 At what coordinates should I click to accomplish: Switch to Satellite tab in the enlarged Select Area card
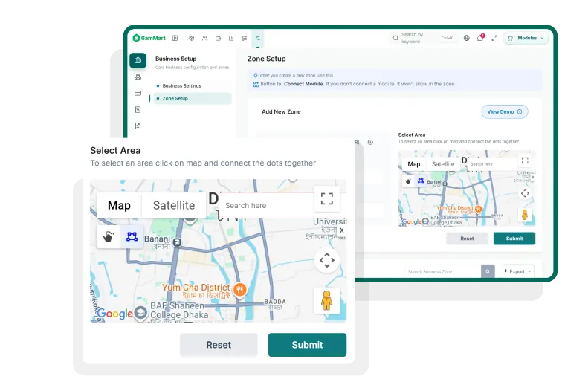pos(174,205)
